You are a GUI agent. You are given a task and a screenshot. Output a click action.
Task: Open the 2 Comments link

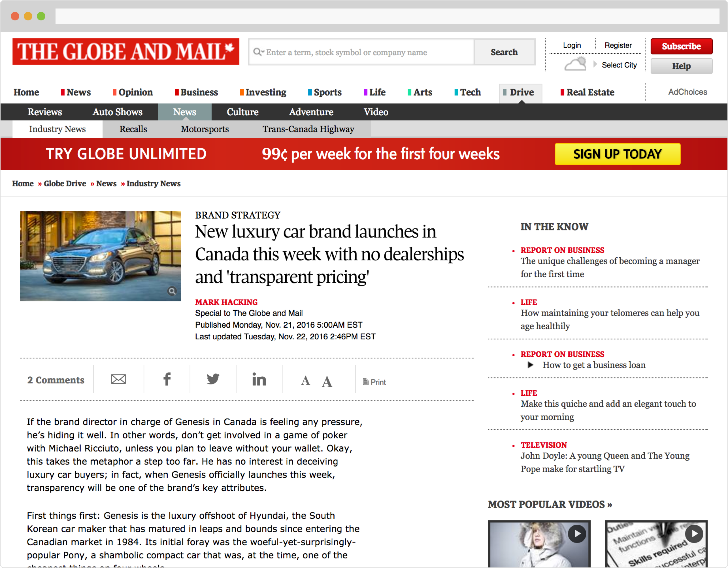tap(56, 380)
